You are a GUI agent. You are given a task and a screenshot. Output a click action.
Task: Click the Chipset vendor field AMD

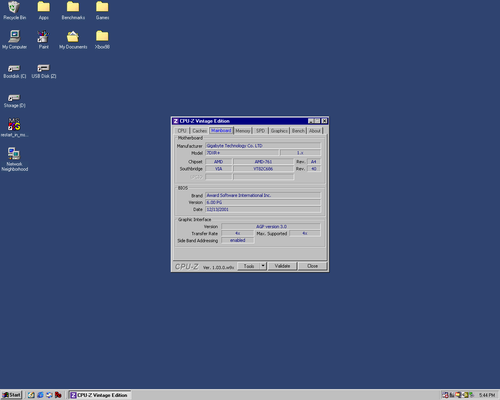click(219, 162)
